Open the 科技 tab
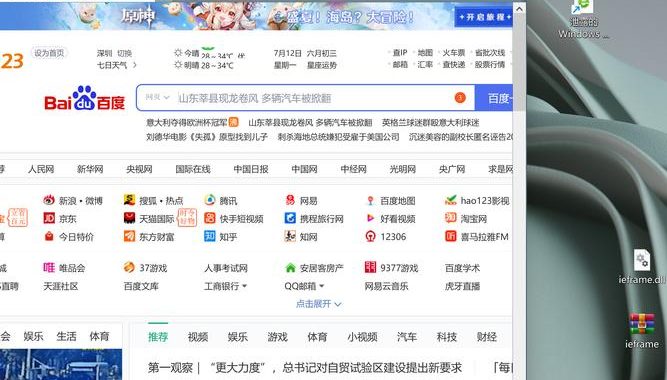667x380 pixels. (x=447, y=337)
